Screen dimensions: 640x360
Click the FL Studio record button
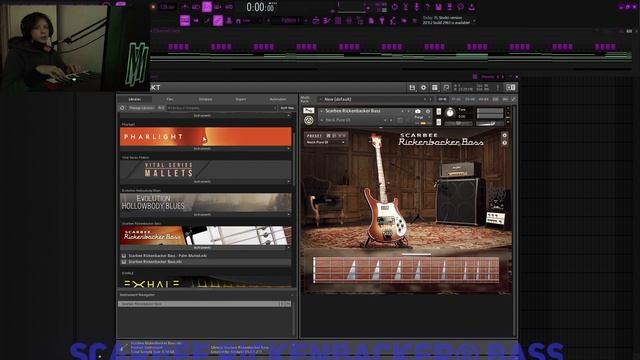[153, 7]
